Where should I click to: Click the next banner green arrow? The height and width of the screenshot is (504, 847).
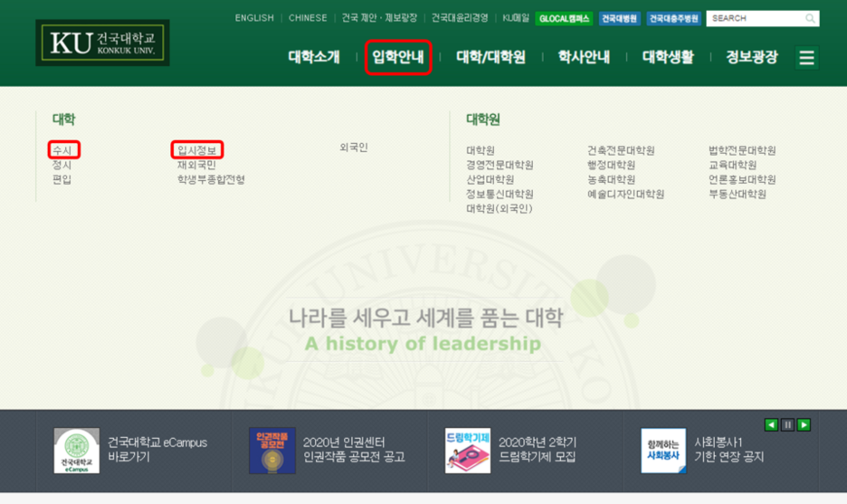pos(804,425)
